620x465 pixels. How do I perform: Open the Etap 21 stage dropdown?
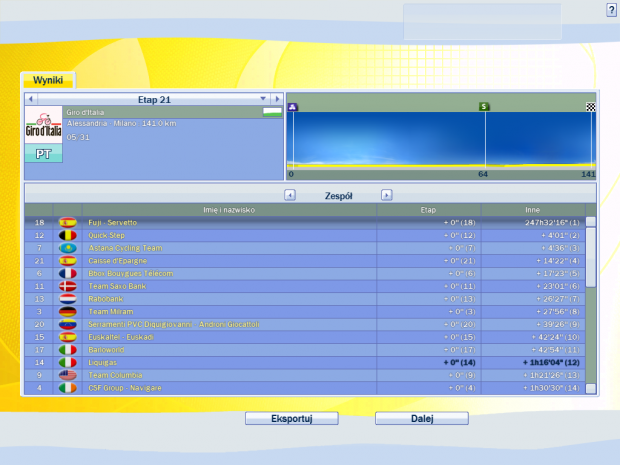pos(264,99)
